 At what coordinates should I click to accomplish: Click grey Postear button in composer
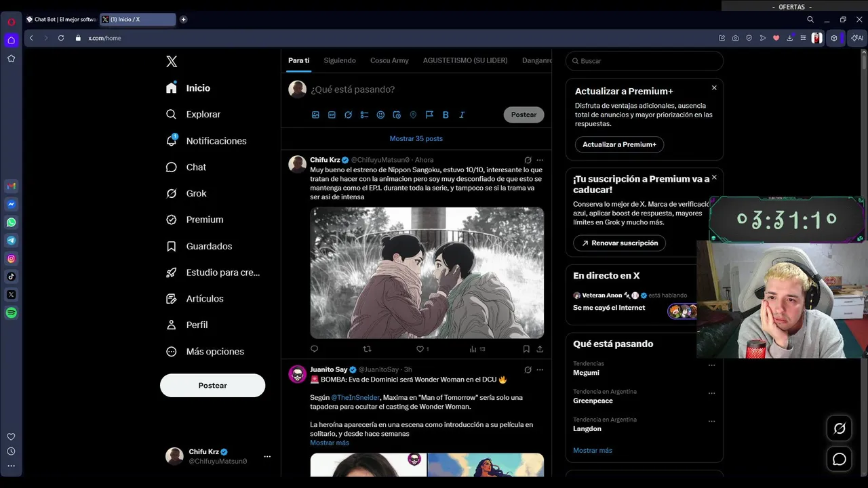(x=524, y=115)
